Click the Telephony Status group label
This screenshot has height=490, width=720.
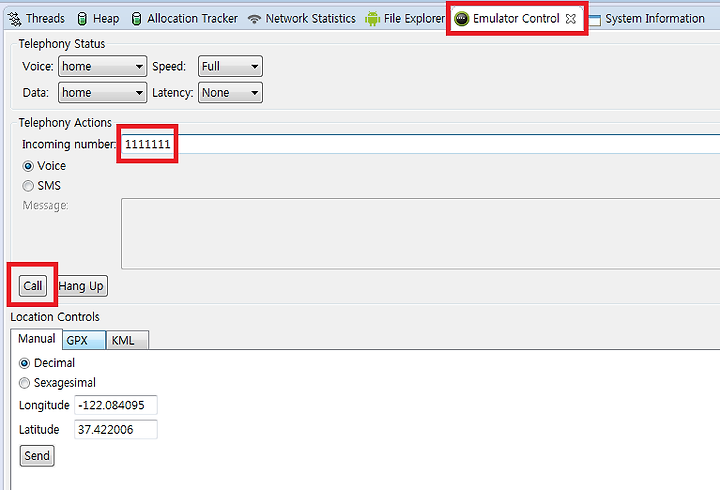coord(62,44)
